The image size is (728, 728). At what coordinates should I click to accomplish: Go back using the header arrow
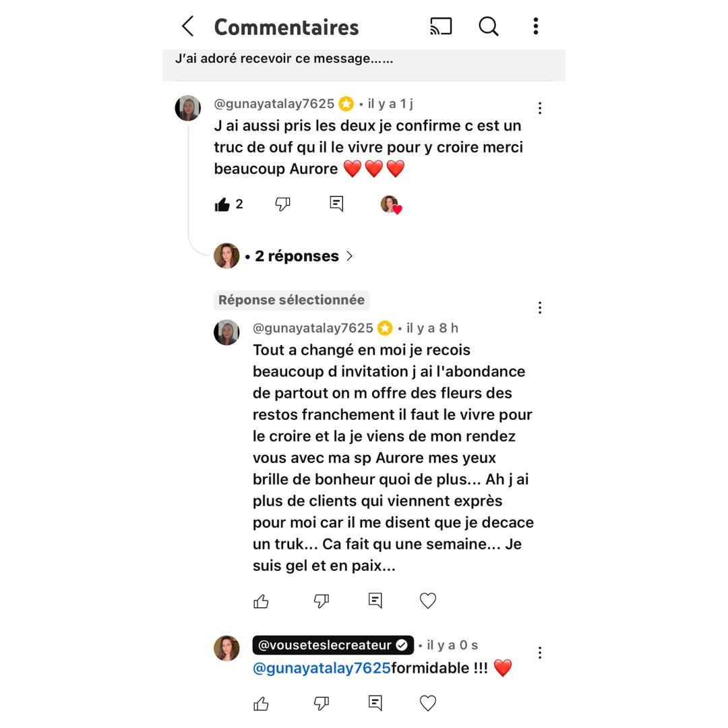[187, 26]
